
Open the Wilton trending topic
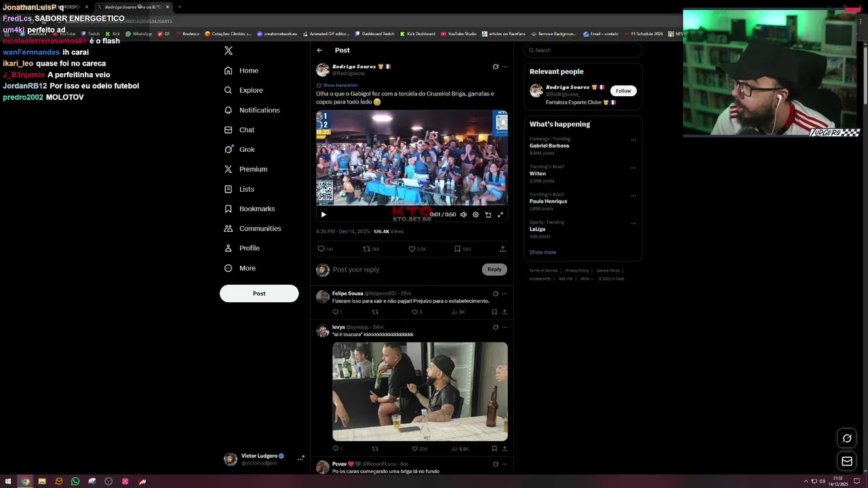(538, 174)
